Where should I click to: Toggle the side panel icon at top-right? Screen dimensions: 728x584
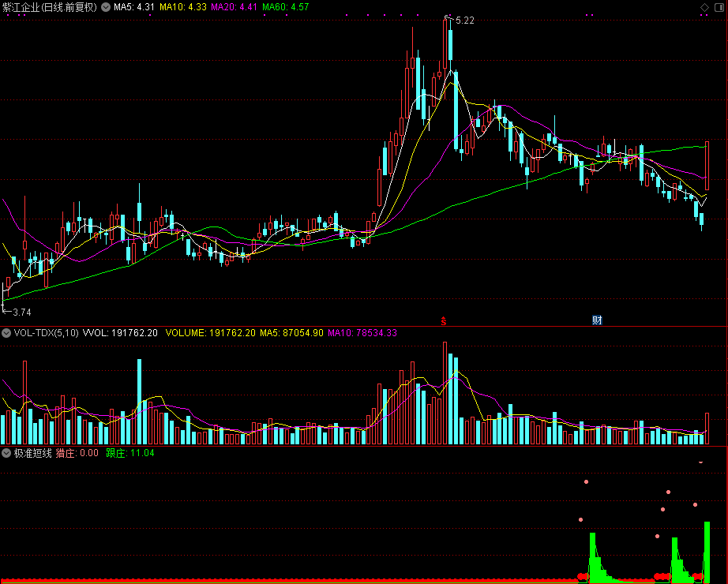pos(719,7)
